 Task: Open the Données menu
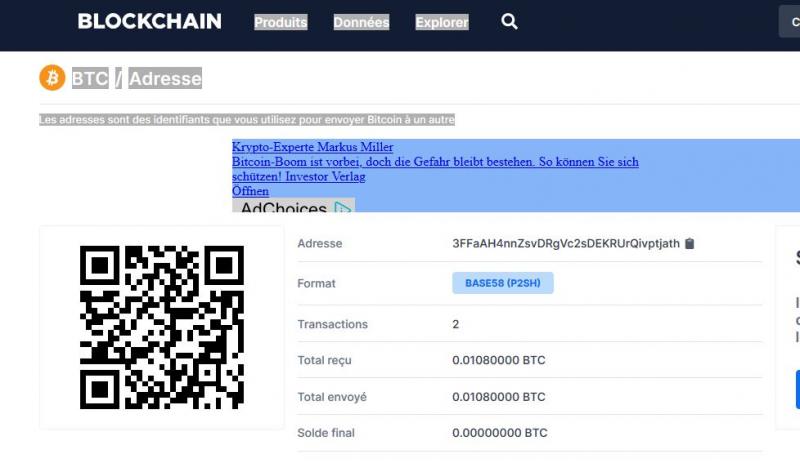coord(361,22)
